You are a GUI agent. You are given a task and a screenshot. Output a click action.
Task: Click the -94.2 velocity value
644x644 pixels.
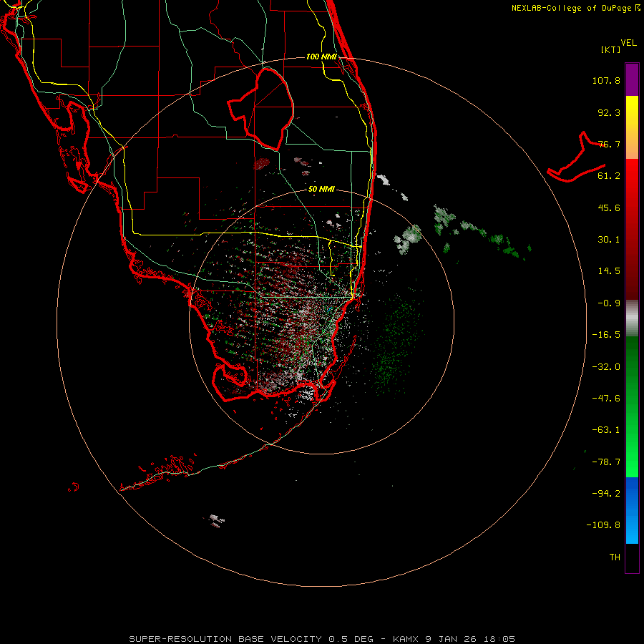pos(606,494)
